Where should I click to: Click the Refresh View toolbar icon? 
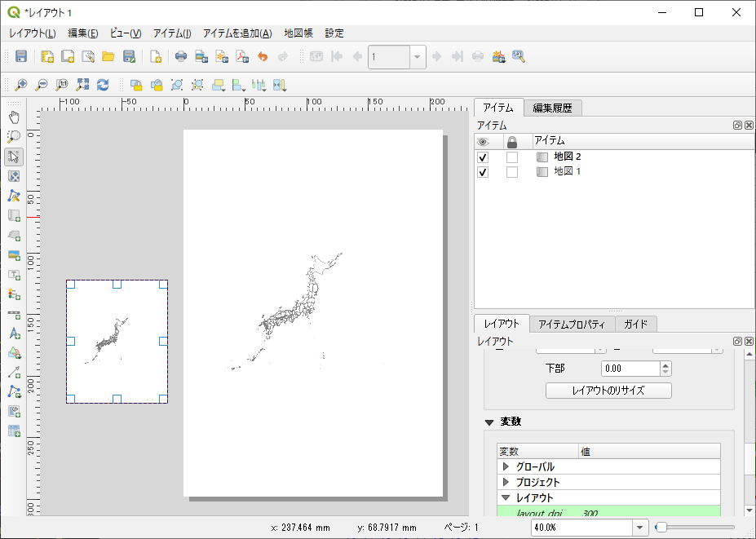[104, 85]
